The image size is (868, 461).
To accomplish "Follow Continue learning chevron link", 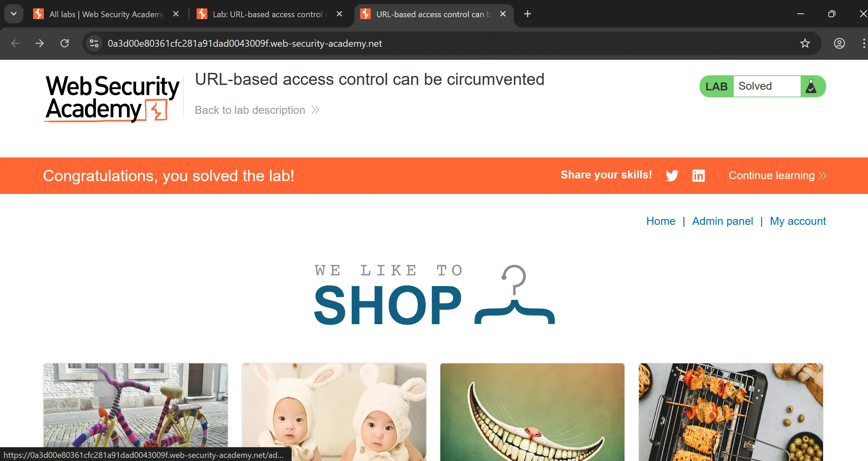I will (777, 175).
